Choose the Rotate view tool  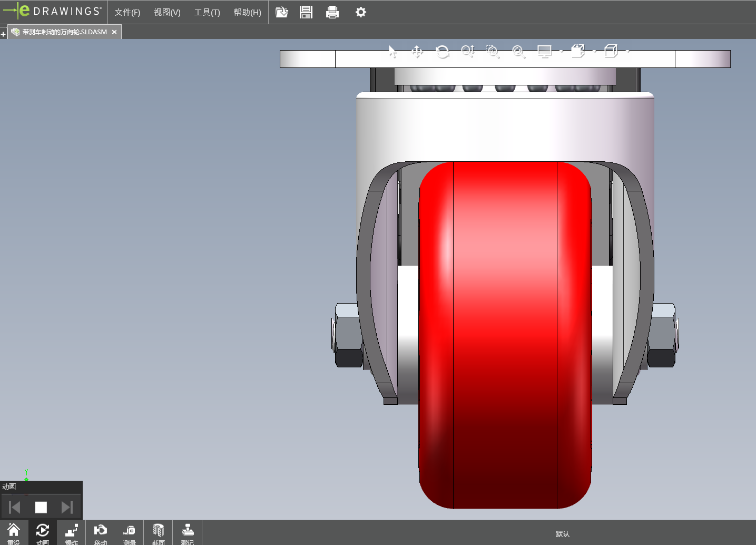443,52
